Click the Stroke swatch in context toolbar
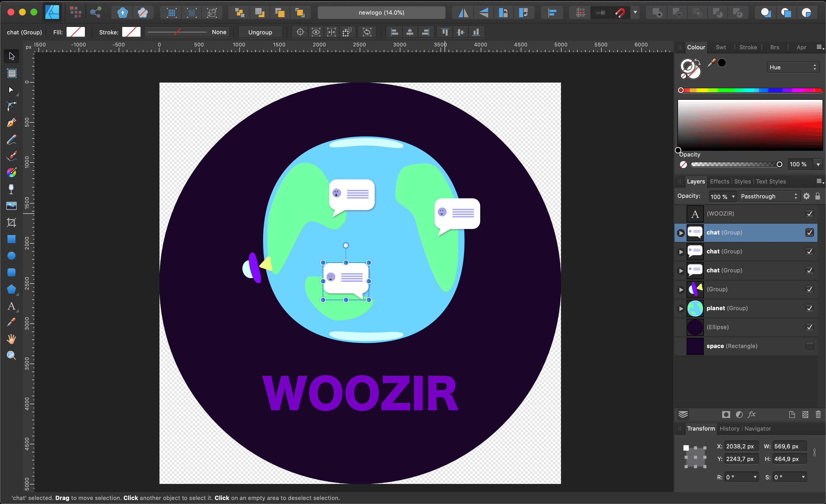This screenshot has width=826, height=504. point(131,32)
